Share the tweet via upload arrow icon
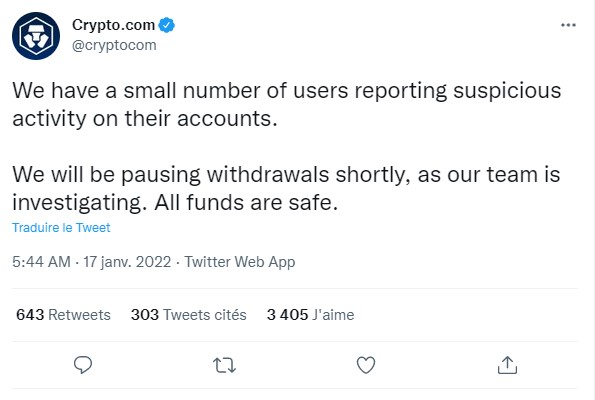The height and width of the screenshot is (400, 595). [507, 365]
